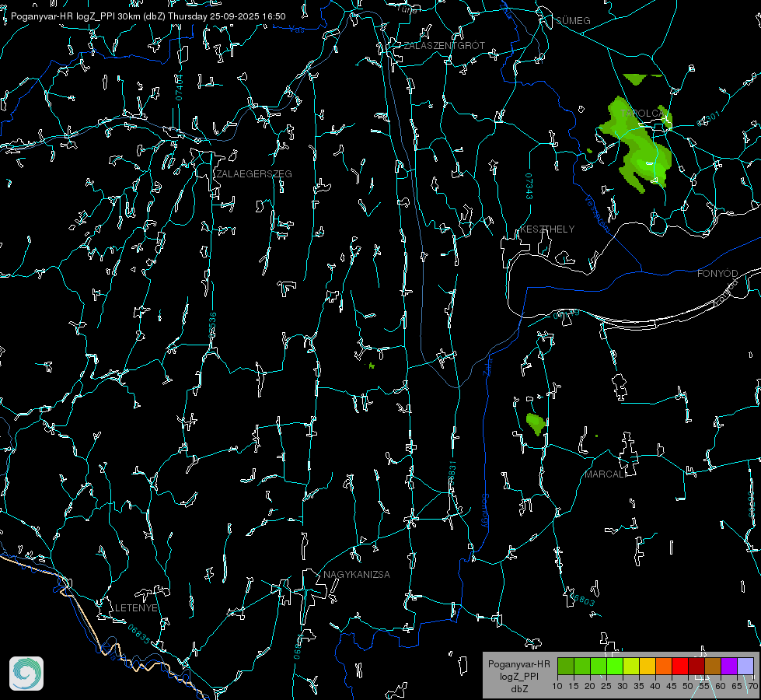Screen dimensions: 761x700
Task: Click the KESZTHELY town label
Action: [x=547, y=229]
